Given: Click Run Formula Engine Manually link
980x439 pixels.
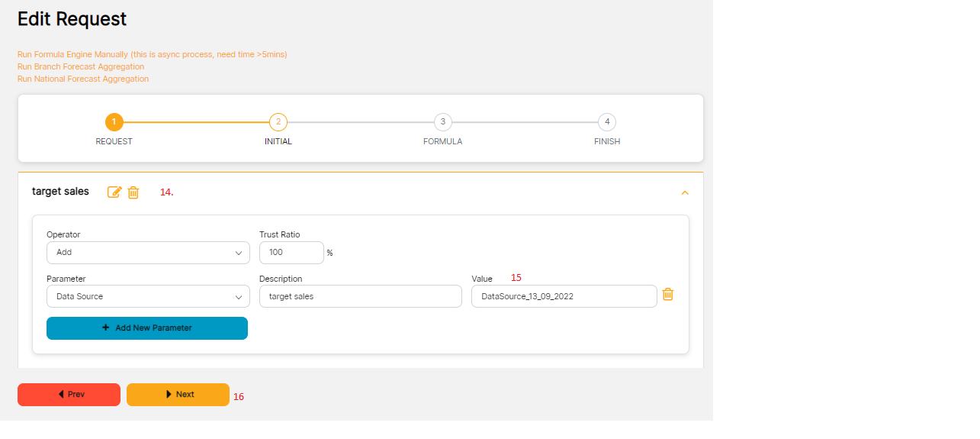Looking at the screenshot, I should tap(152, 54).
